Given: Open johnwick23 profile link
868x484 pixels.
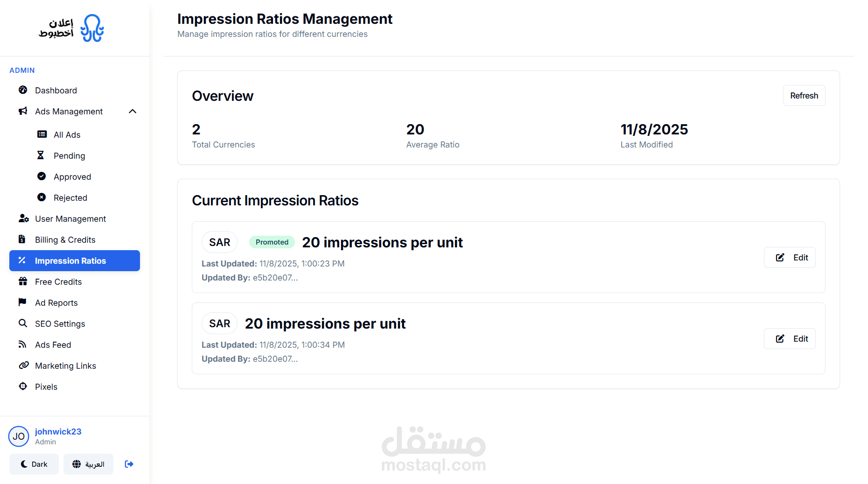Looking at the screenshot, I should (58, 431).
